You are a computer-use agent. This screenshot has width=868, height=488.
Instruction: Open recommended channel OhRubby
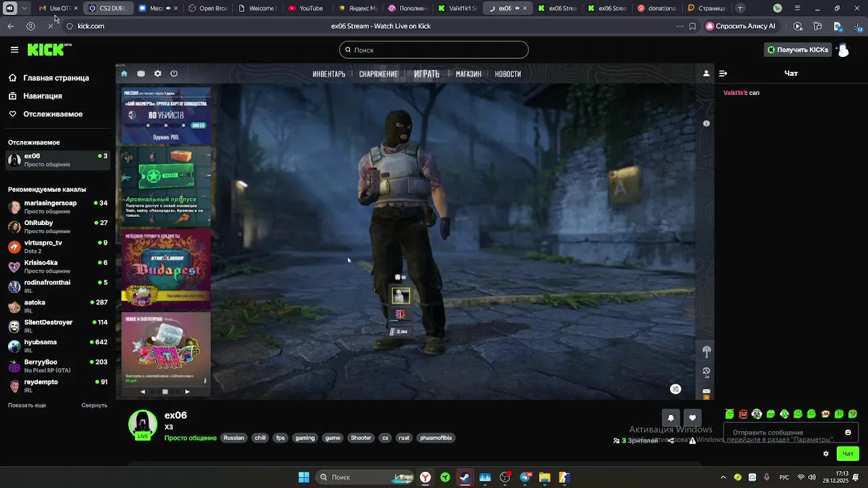coord(58,226)
